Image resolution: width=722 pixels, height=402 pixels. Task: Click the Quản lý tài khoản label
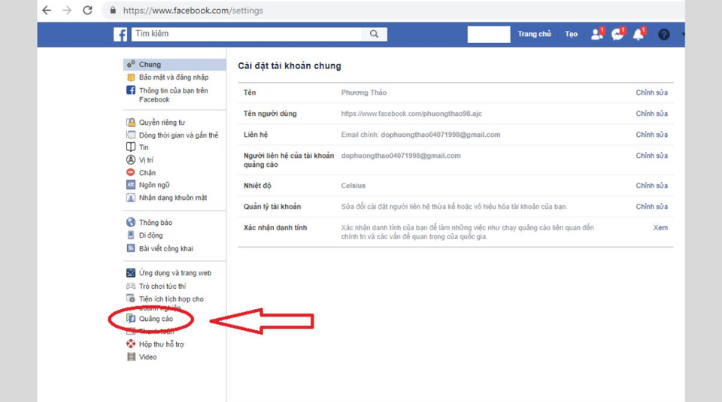pos(272,207)
